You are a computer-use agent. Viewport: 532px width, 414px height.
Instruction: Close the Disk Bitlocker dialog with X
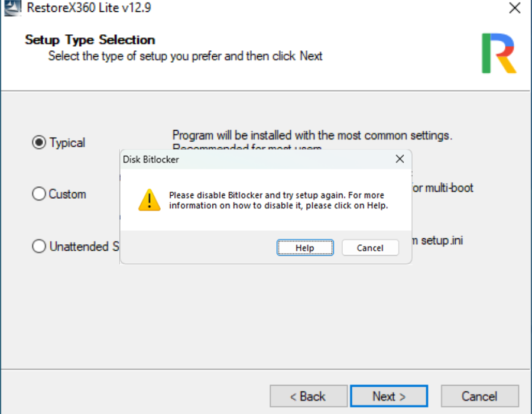tap(400, 159)
